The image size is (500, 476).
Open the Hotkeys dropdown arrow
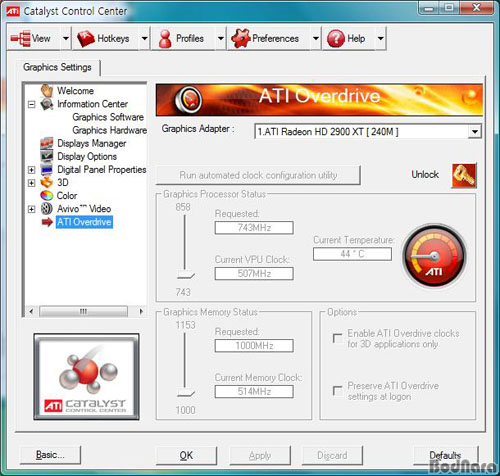click(x=144, y=38)
